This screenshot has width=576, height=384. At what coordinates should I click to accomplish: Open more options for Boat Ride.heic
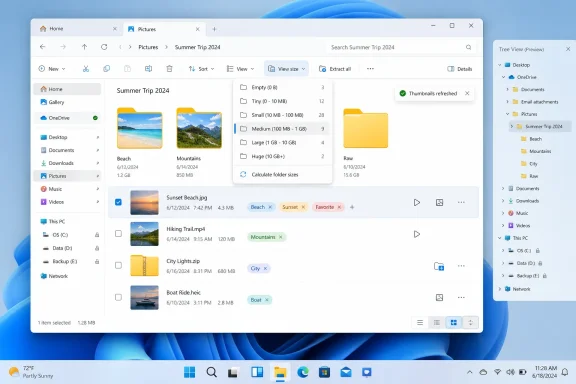point(461,297)
